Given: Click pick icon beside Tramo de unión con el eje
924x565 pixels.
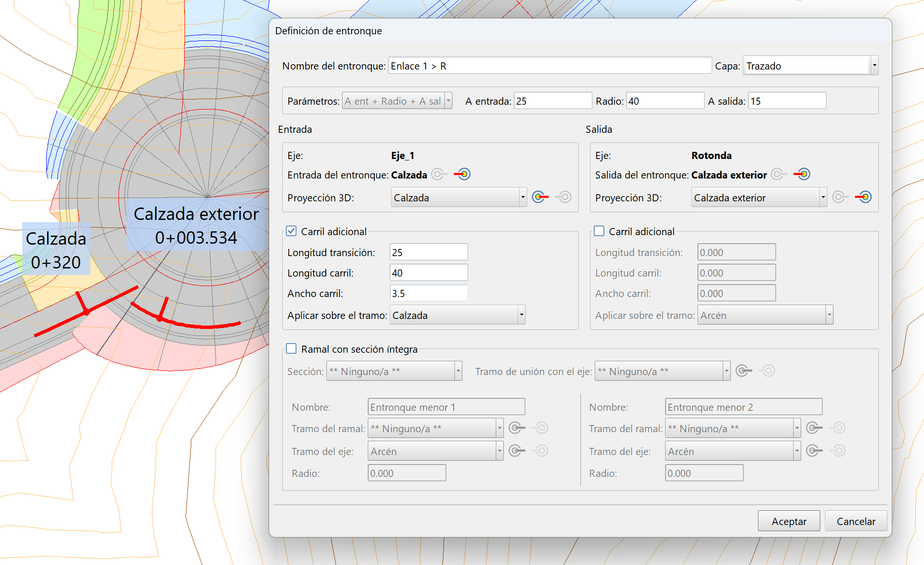Looking at the screenshot, I should (744, 370).
